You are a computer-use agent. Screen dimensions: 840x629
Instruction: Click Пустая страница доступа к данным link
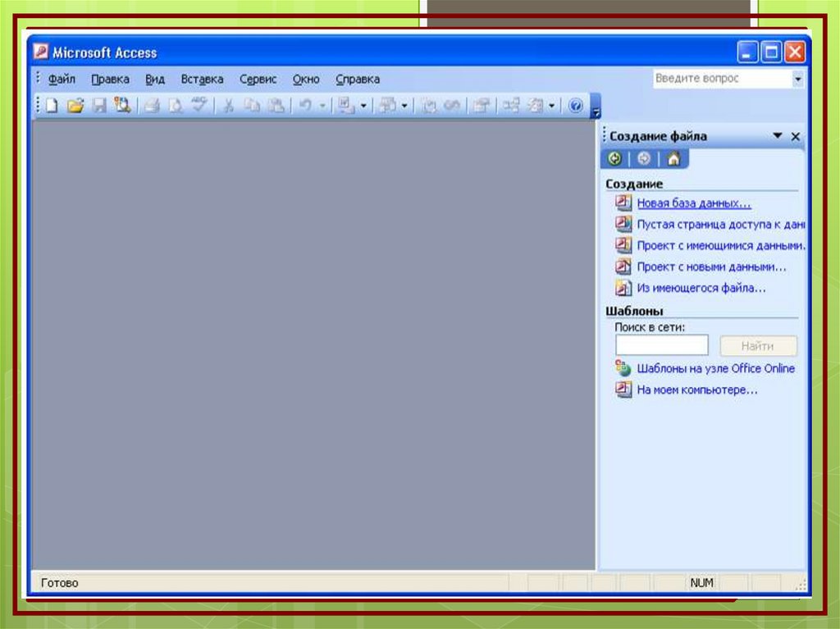(x=720, y=225)
